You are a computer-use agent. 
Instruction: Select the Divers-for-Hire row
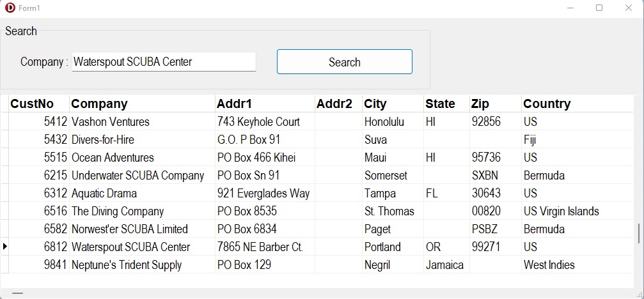(x=103, y=139)
